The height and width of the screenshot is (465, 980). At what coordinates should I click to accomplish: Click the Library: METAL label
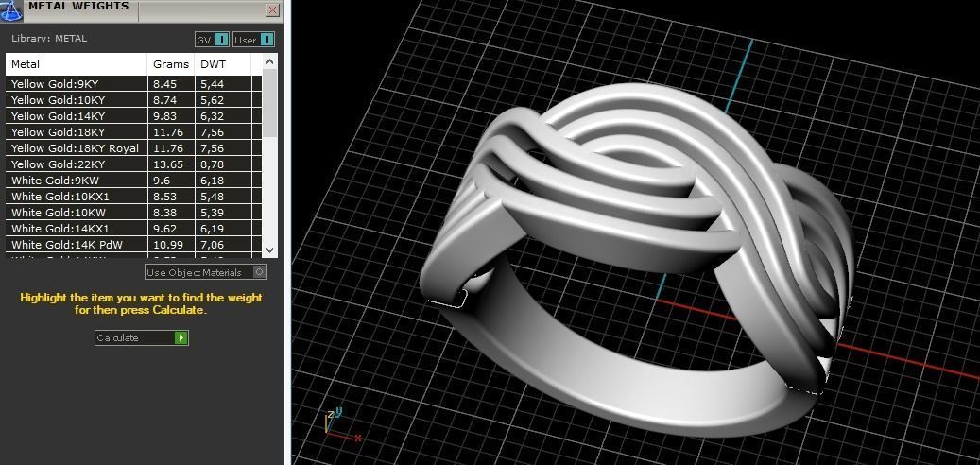pos(49,39)
